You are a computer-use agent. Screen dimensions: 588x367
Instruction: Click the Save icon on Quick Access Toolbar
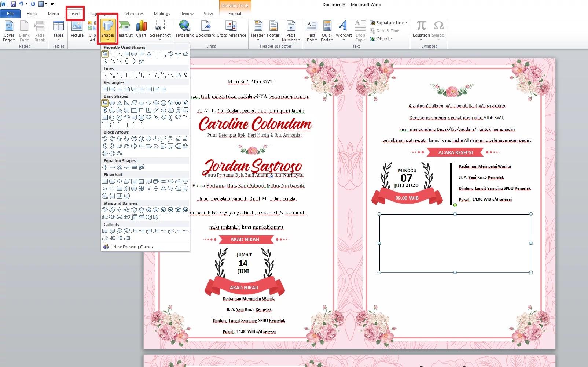tap(14, 4)
